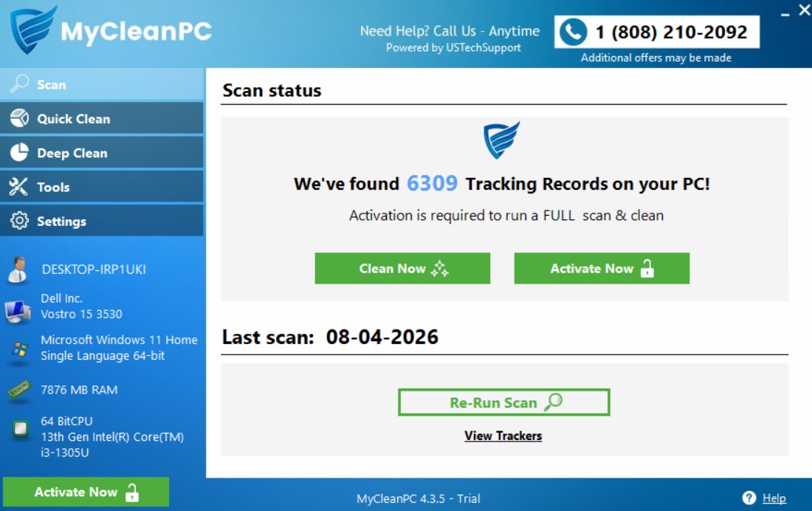This screenshot has width=812, height=511.
Task: Click the Deep Clean pie chart icon
Action: 20,152
